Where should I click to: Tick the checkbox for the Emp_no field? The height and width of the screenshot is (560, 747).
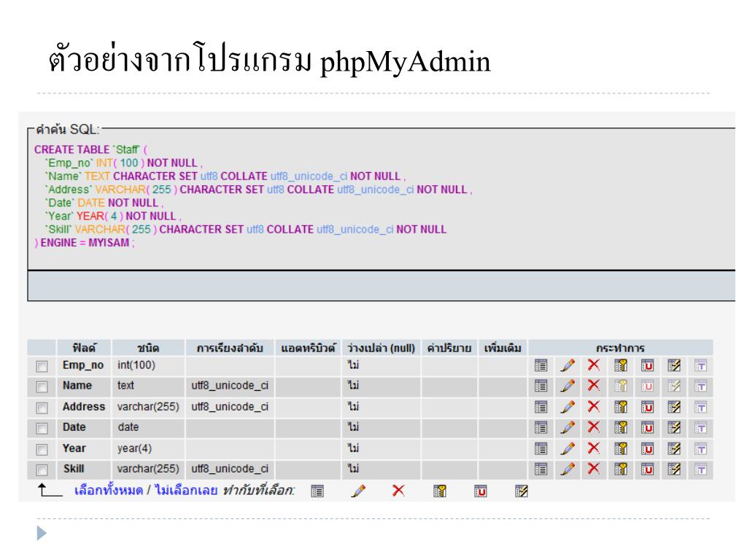(x=42, y=366)
